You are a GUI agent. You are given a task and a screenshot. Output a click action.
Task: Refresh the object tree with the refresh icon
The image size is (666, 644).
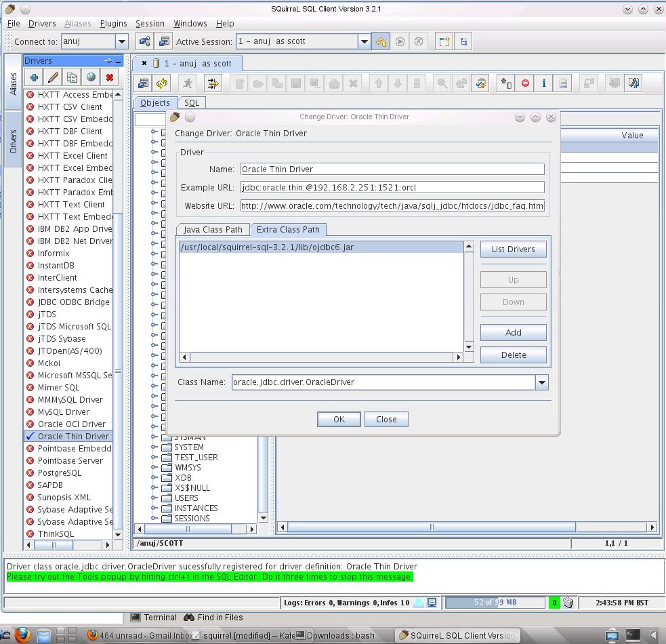pyautogui.click(x=163, y=83)
